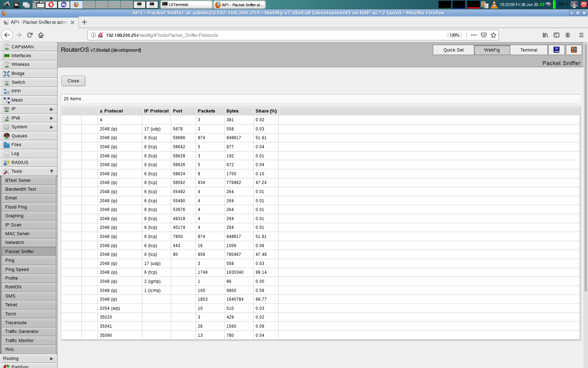Image resolution: width=588 pixels, height=368 pixels.
Task: Collapse the Tools menu triangle
Action: click(x=52, y=171)
